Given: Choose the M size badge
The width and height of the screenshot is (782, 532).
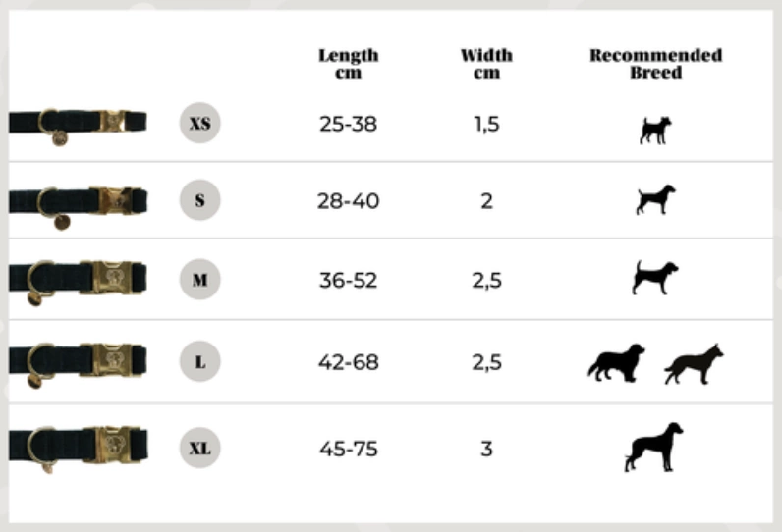Looking at the screenshot, I should point(199,280).
